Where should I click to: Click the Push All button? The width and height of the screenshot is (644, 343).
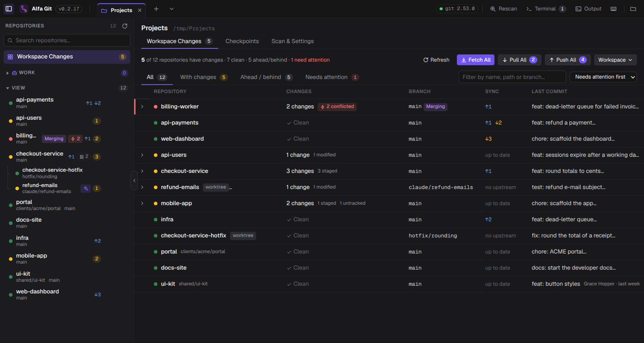(568, 60)
